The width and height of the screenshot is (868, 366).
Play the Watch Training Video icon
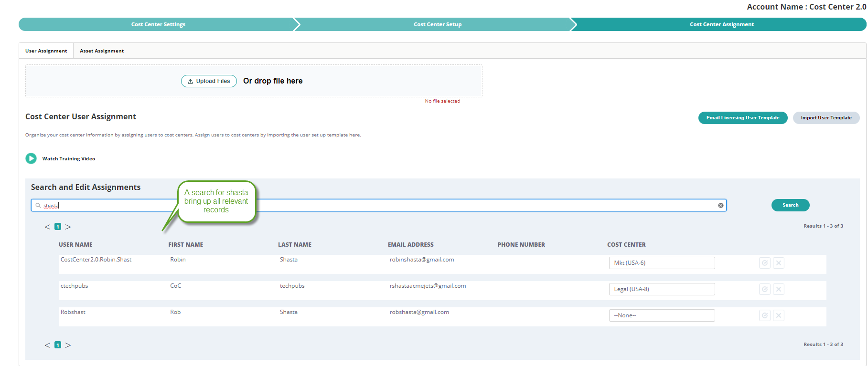click(x=31, y=158)
